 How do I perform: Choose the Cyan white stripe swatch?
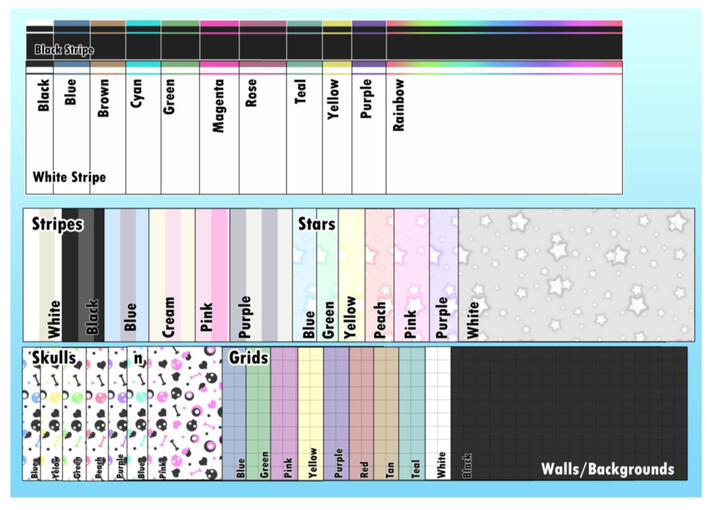click(142, 130)
